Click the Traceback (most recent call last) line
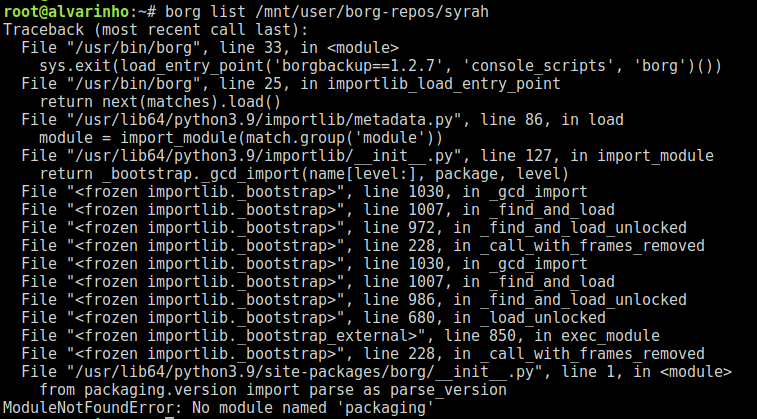 click(x=155, y=30)
